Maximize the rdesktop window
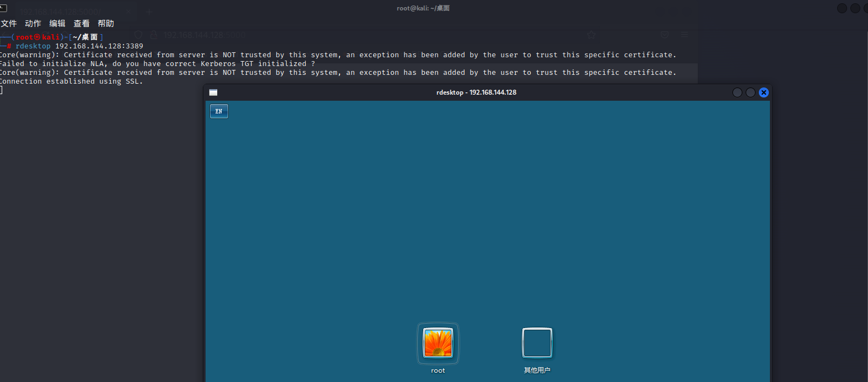The width and height of the screenshot is (868, 382). tap(751, 92)
